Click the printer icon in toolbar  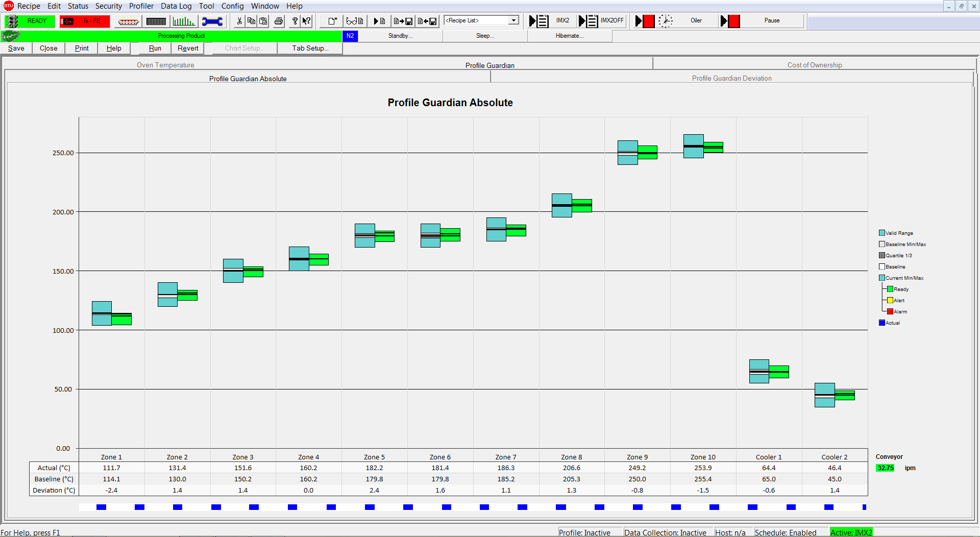(x=279, y=21)
